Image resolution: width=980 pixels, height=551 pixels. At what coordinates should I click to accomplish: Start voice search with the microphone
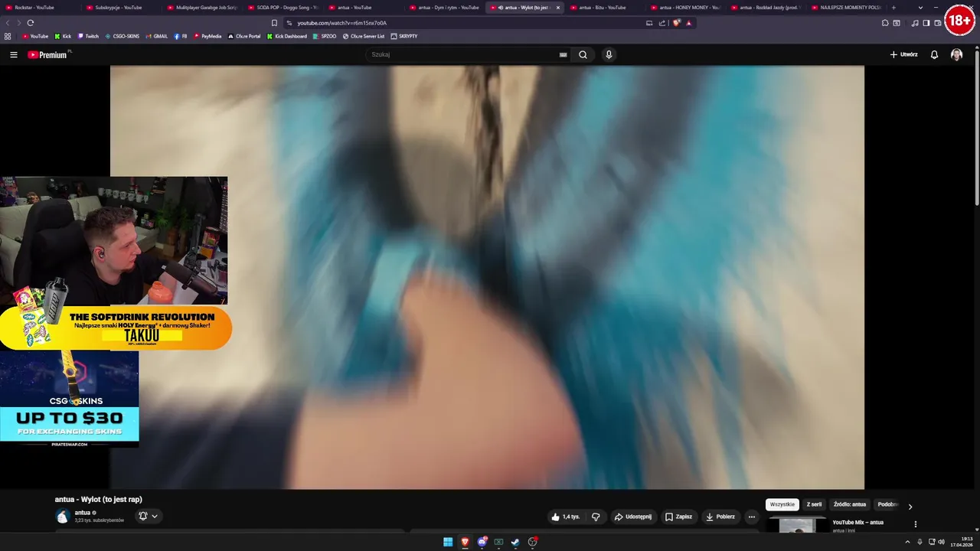coord(609,54)
